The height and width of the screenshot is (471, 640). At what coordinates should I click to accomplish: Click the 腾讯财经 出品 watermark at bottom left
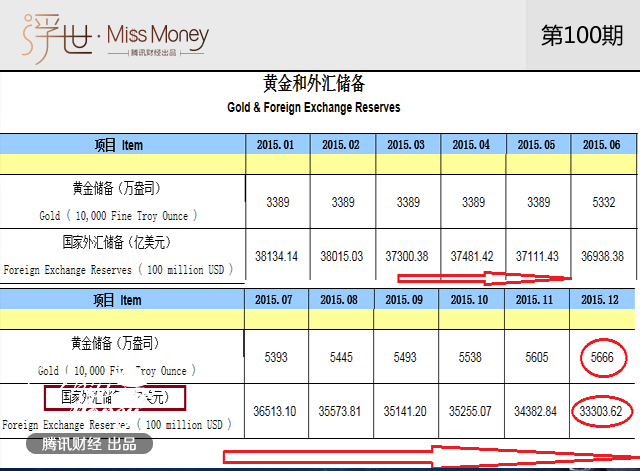(x=88, y=444)
